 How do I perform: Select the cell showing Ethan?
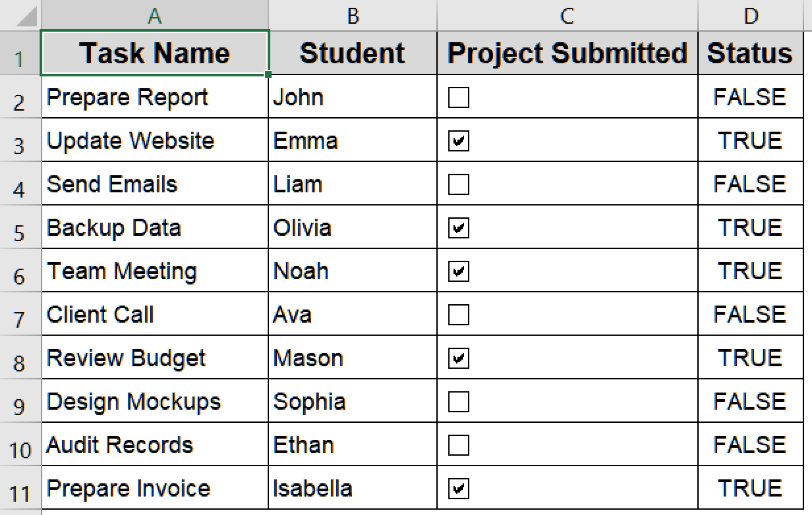353,444
